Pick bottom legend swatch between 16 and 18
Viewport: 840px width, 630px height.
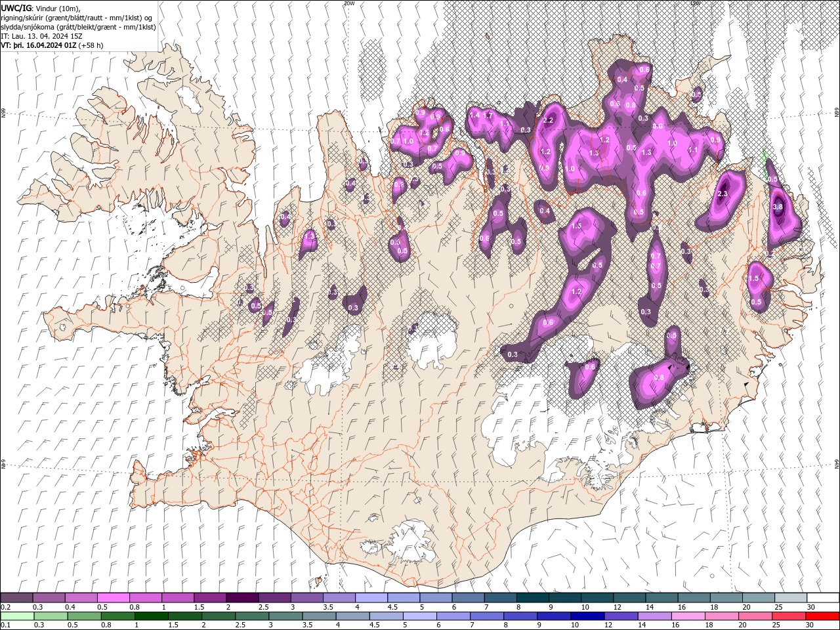[x=689, y=616]
